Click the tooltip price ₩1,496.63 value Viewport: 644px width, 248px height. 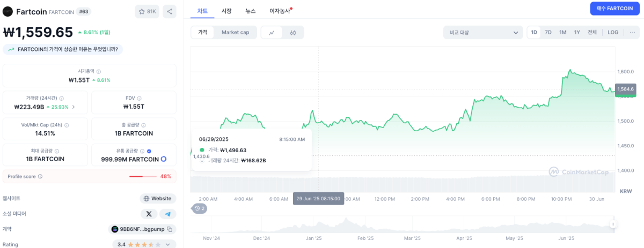point(233,150)
